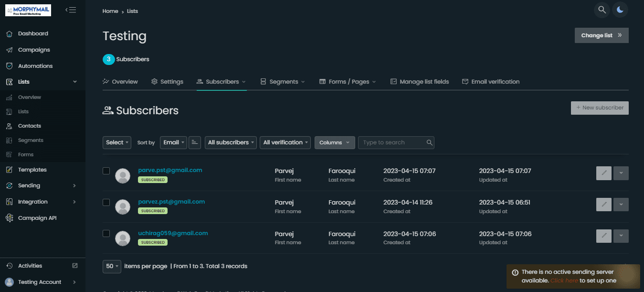The height and width of the screenshot is (292, 644).
Task: Expand the Testing Account menu chevron
Action: [x=74, y=282]
